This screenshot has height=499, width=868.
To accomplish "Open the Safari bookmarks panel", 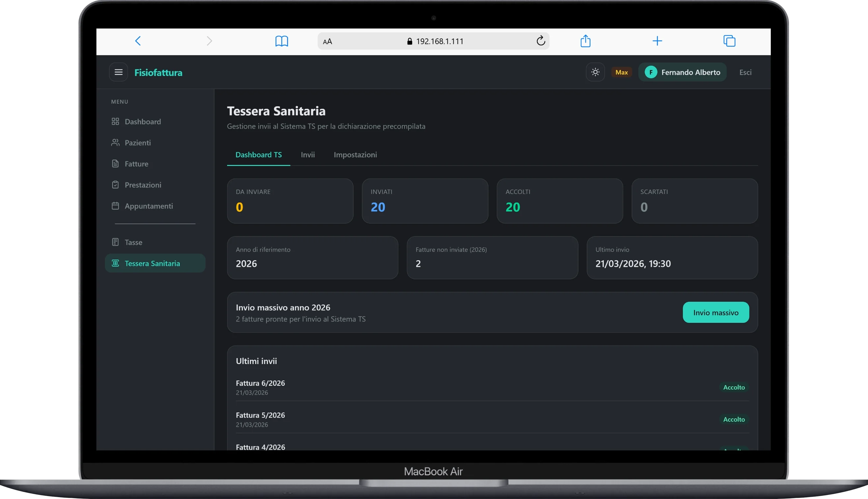I will tap(282, 41).
